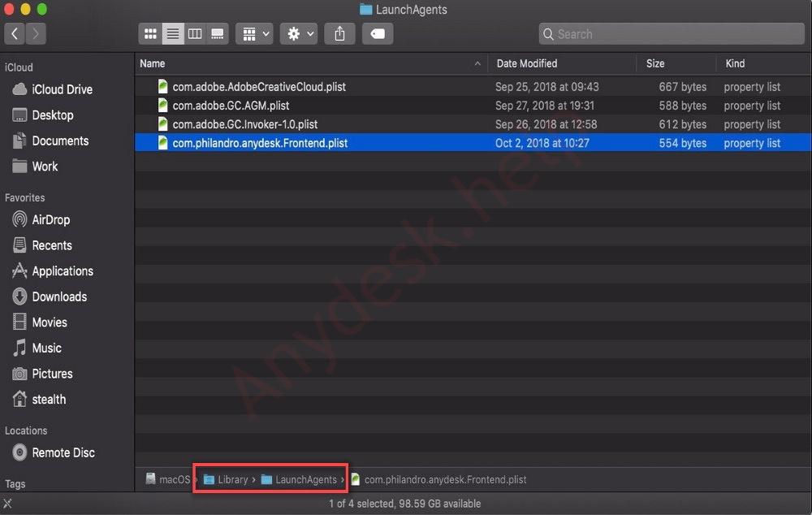Switch to icon view in toolbar

(x=150, y=34)
